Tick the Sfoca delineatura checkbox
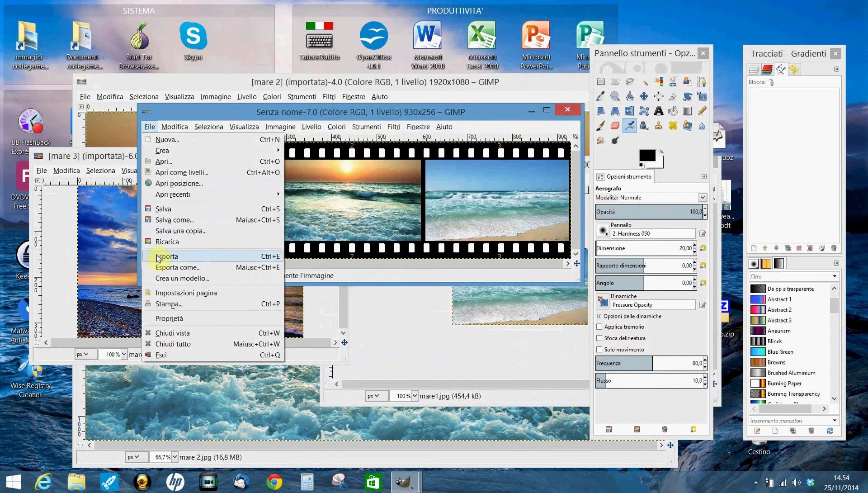This screenshot has width=868, height=493. (599, 338)
